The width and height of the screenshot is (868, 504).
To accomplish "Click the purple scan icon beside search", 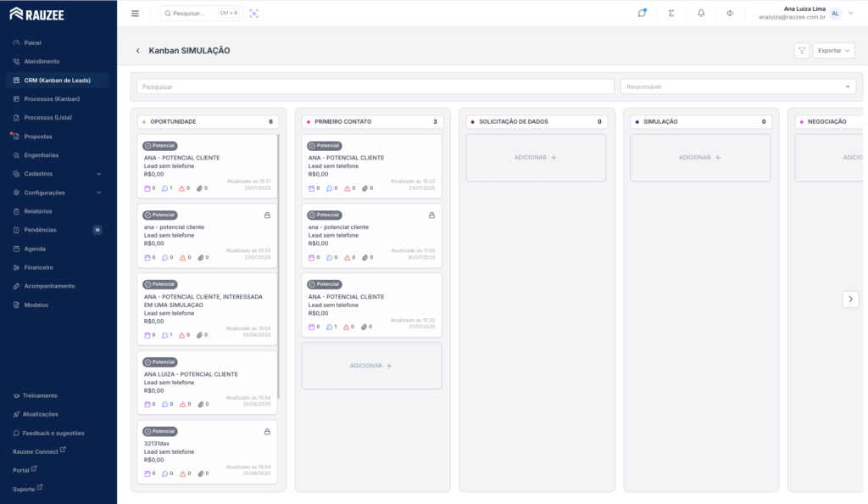I will (x=254, y=14).
